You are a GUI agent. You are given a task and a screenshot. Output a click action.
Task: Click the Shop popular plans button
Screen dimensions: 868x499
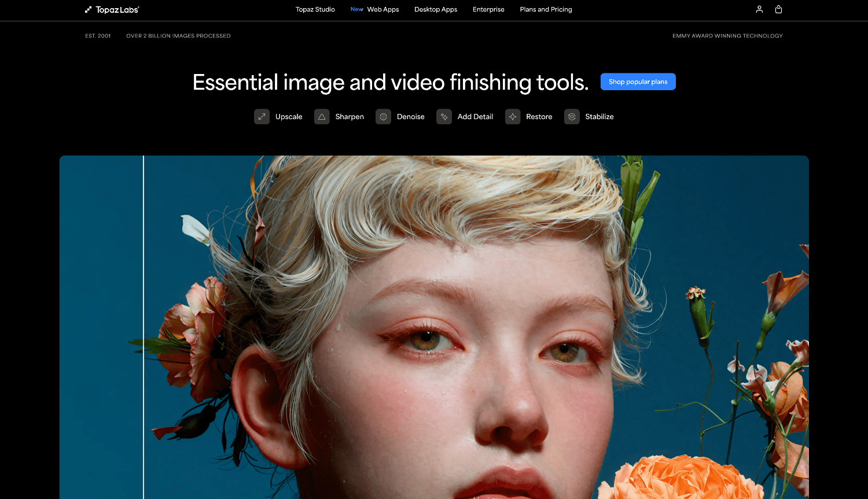[x=638, y=82]
